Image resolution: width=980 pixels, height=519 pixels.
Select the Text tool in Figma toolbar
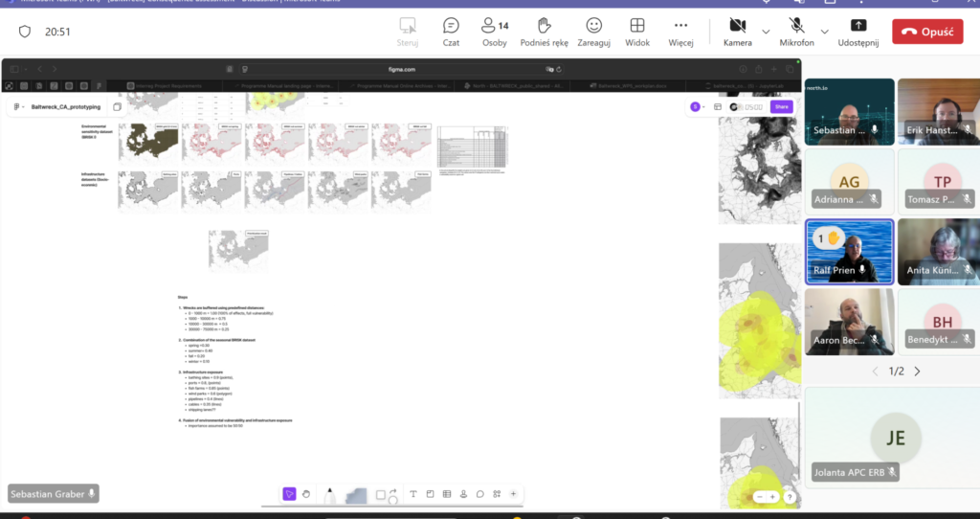[x=413, y=494]
